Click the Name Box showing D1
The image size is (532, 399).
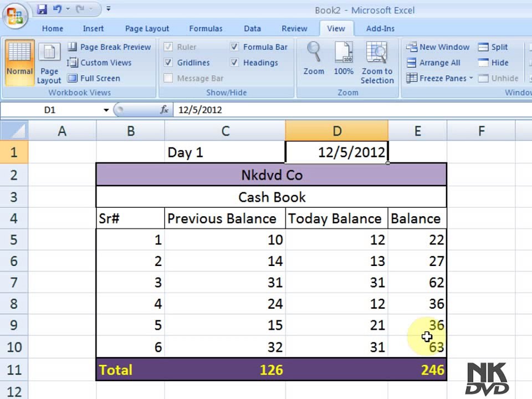51,110
